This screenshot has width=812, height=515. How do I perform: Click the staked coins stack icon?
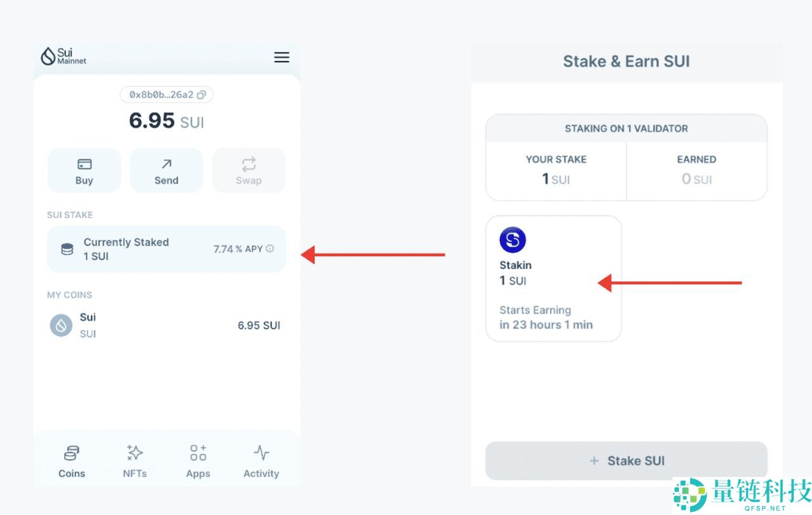pyautogui.click(x=67, y=249)
